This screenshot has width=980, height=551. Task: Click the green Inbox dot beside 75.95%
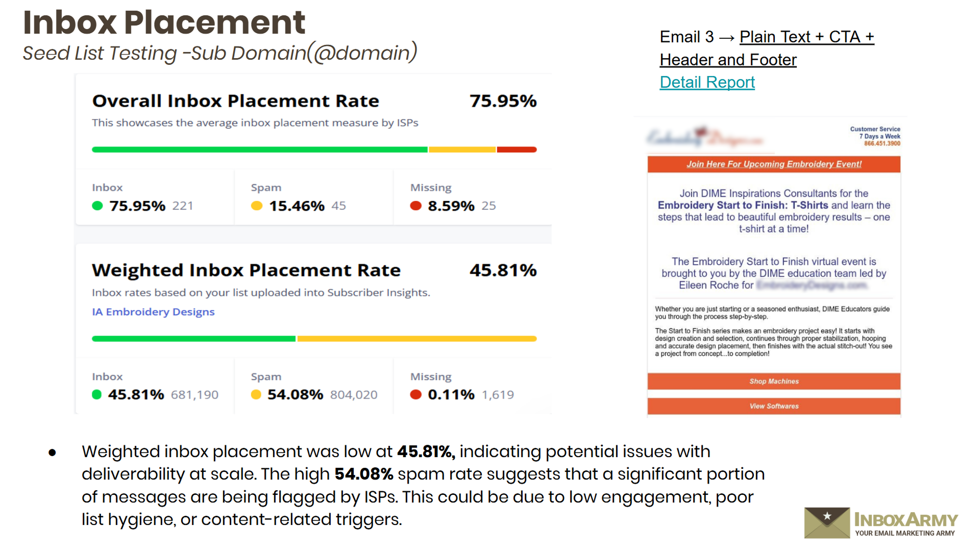tap(97, 206)
